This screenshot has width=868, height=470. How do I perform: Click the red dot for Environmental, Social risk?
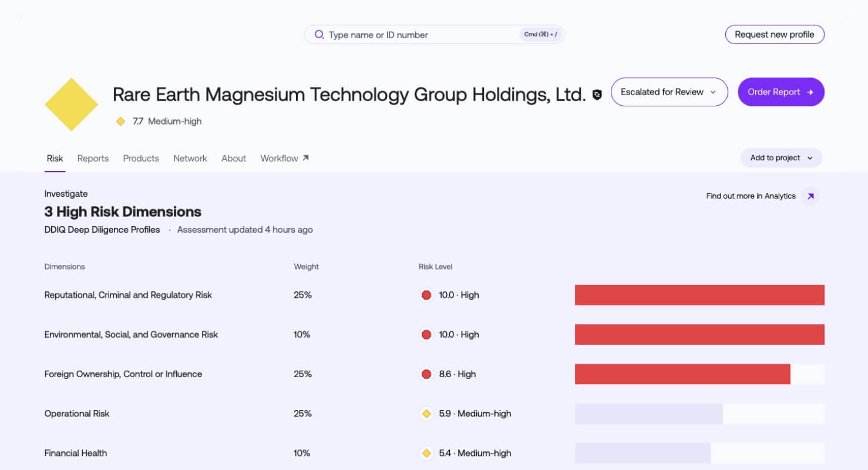[x=426, y=334]
